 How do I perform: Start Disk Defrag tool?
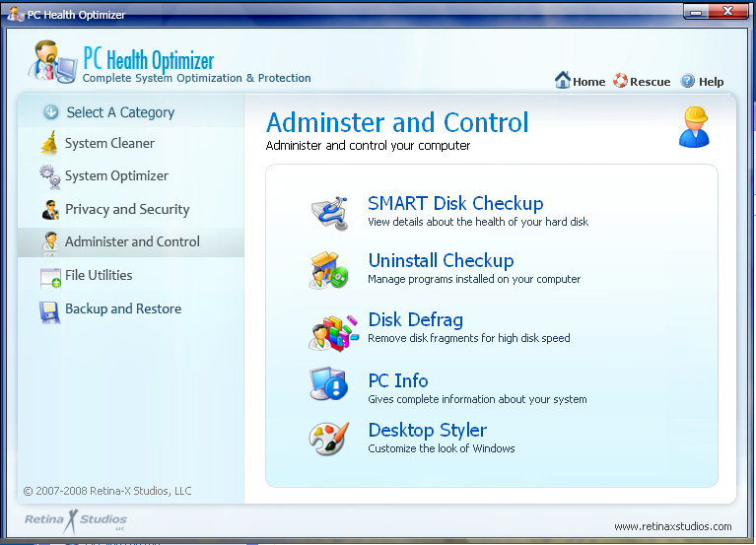pyautogui.click(x=416, y=320)
